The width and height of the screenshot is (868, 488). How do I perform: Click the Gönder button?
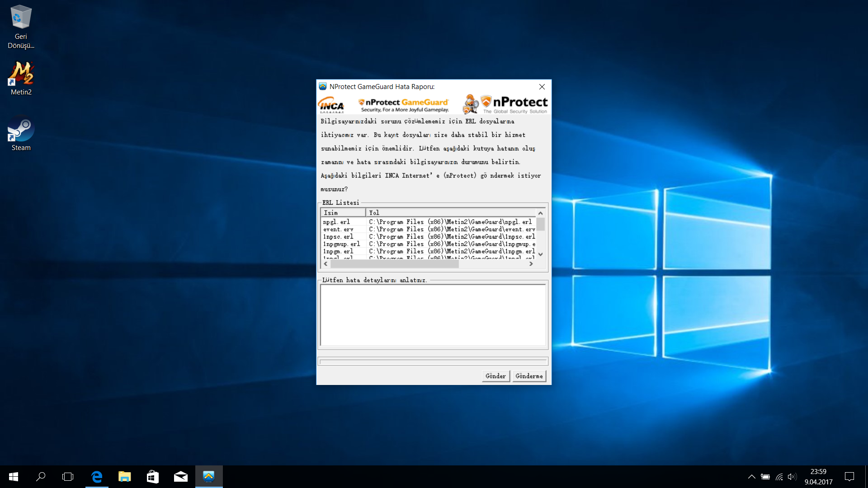pyautogui.click(x=495, y=376)
